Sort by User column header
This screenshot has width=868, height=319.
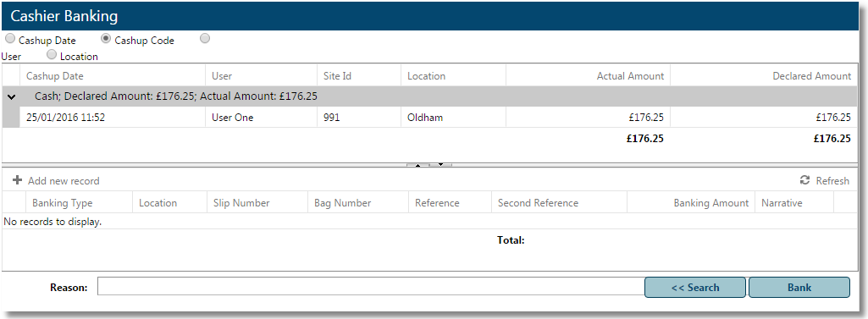coord(262,76)
